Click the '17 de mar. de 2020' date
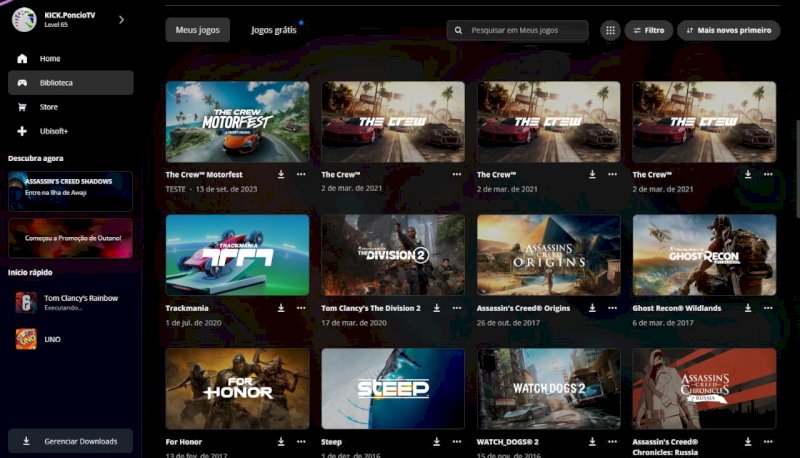 [354, 323]
